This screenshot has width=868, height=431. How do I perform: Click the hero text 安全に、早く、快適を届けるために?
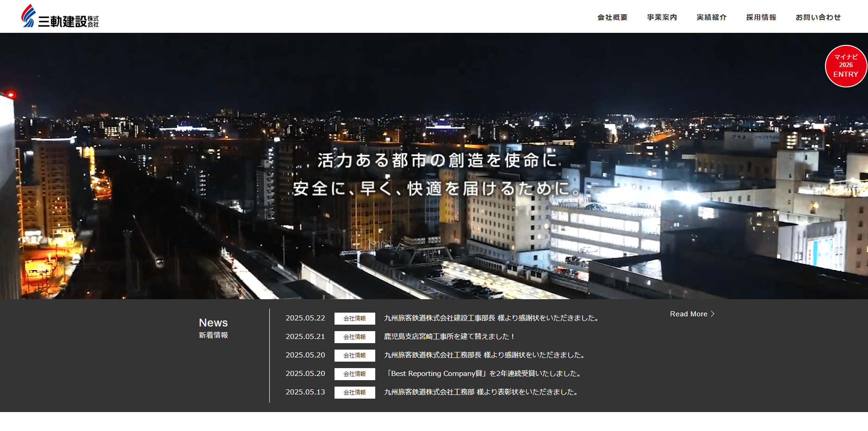point(437,189)
